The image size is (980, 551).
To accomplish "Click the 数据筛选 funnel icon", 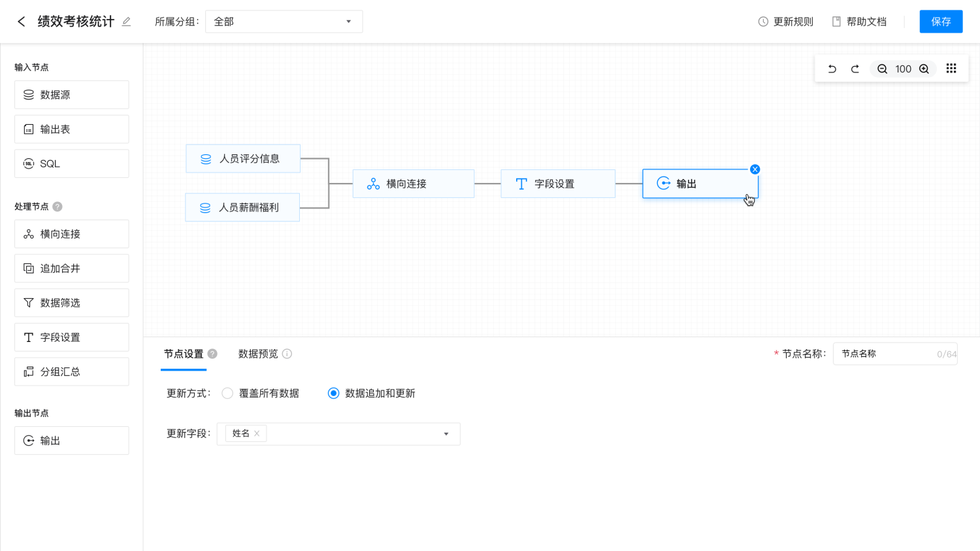I will click(29, 303).
